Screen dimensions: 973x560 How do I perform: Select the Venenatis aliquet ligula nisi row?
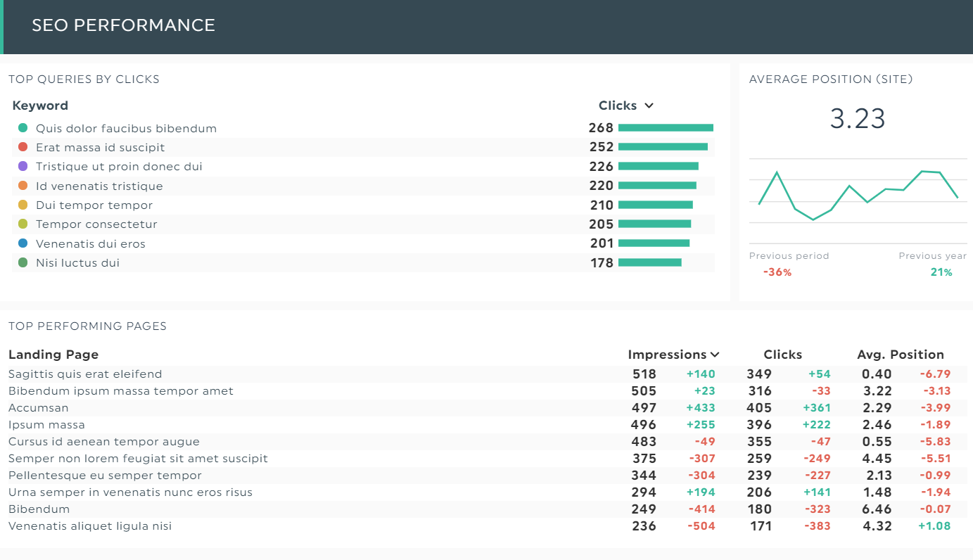coord(91,526)
